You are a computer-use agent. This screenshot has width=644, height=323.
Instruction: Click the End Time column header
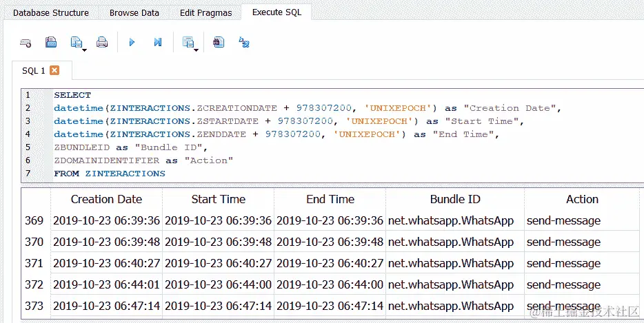tap(330, 200)
